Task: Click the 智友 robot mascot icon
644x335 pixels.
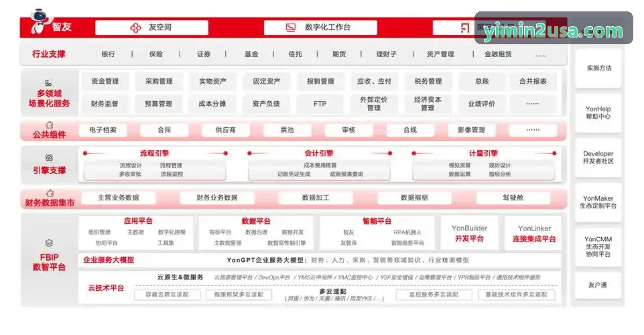Action: 40,21
